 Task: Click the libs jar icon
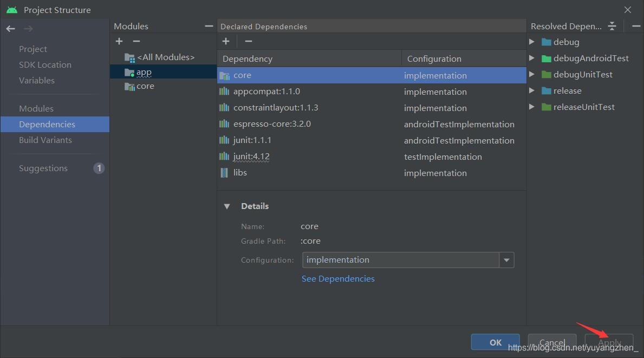pyautogui.click(x=224, y=172)
